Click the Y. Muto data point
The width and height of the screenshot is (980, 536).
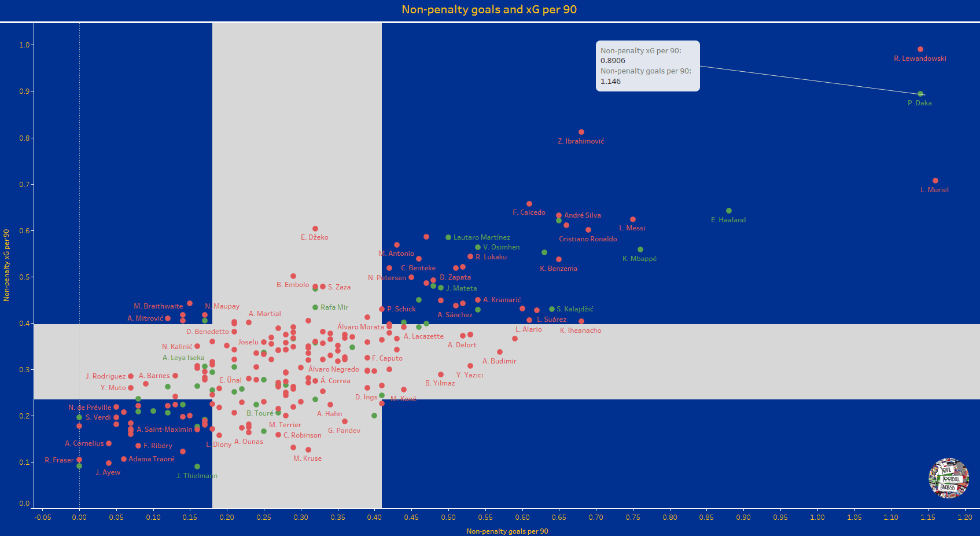click(131, 388)
